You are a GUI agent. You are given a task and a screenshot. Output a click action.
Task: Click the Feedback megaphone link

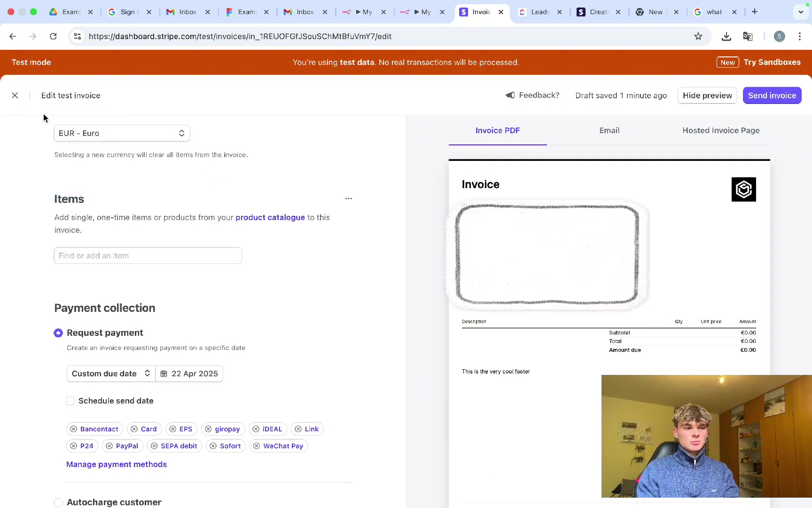tap(533, 95)
